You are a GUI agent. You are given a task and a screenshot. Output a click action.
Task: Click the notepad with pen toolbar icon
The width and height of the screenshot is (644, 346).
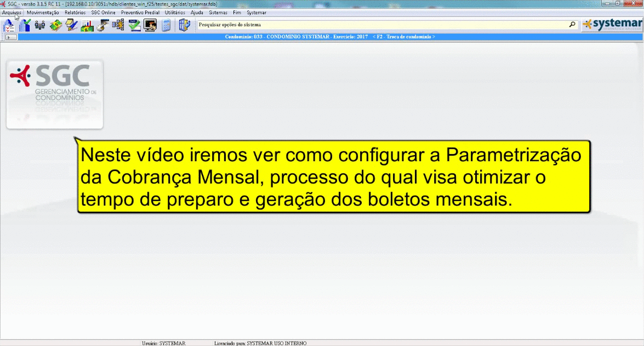pyautogui.click(x=71, y=25)
